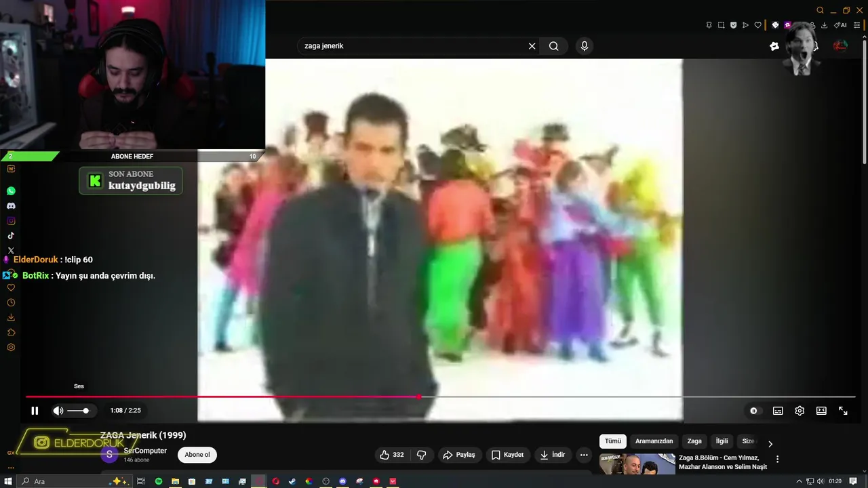Screen dimensions: 868x488
Task: Open the player settings gear
Action: click(800, 411)
